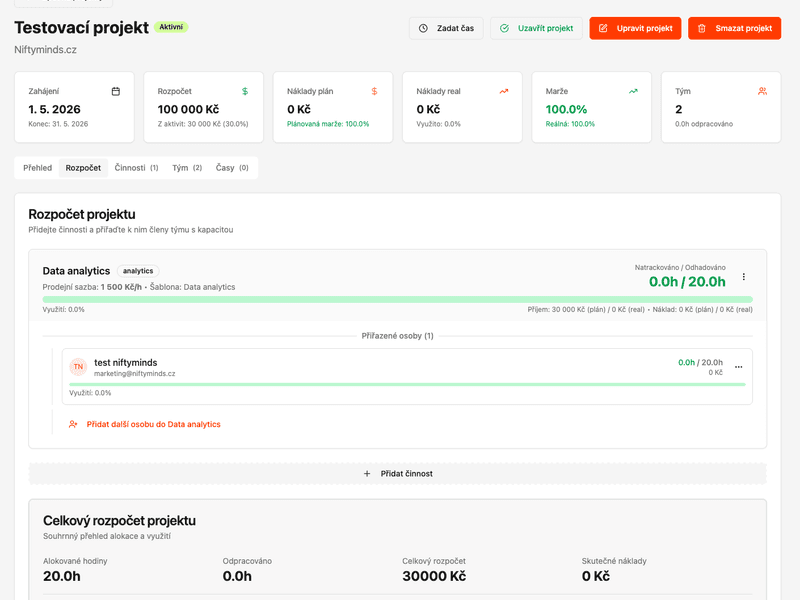Click the Aktivní status badge
The width and height of the screenshot is (800, 600).
tap(171, 27)
